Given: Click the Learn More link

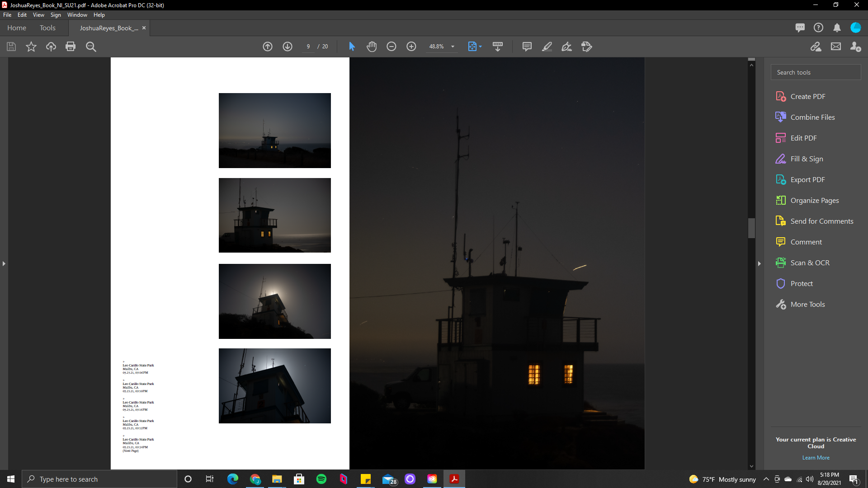Looking at the screenshot, I should pos(816,458).
